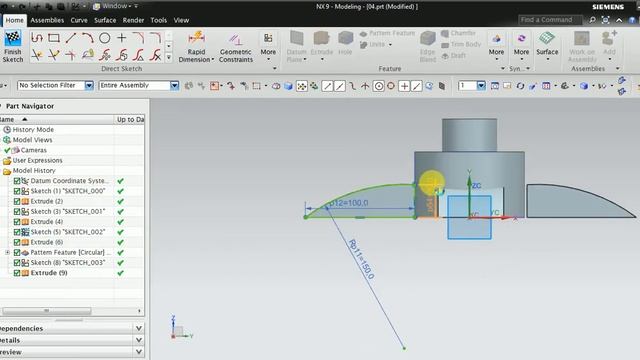Image resolution: width=640 pixels, height=360 pixels.
Task: Select the Model Views tree item
Action: [32, 140]
